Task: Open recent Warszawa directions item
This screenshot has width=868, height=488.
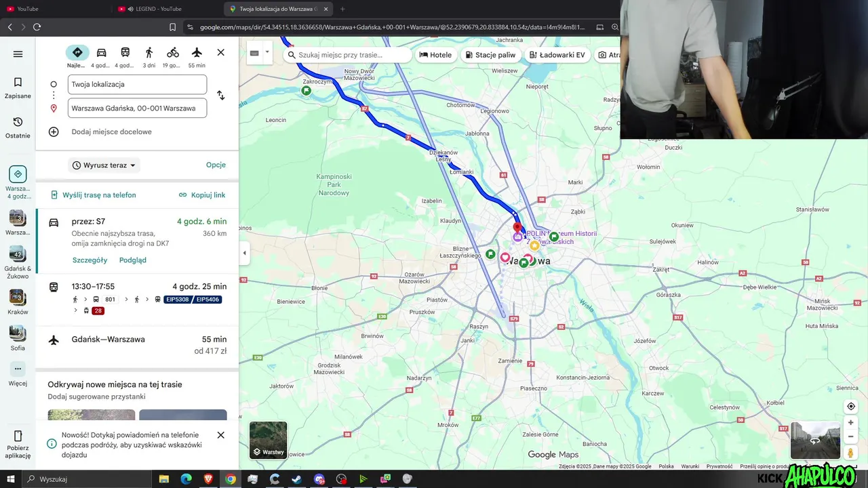Action: tap(18, 182)
